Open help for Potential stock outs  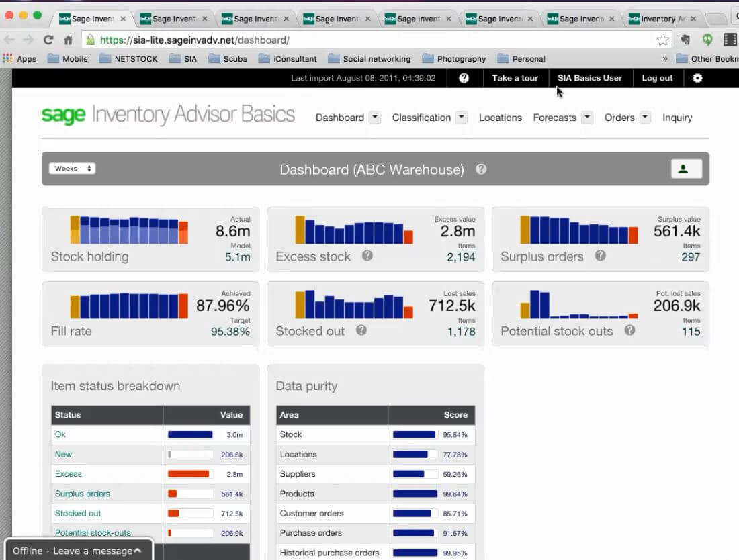click(629, 331)
